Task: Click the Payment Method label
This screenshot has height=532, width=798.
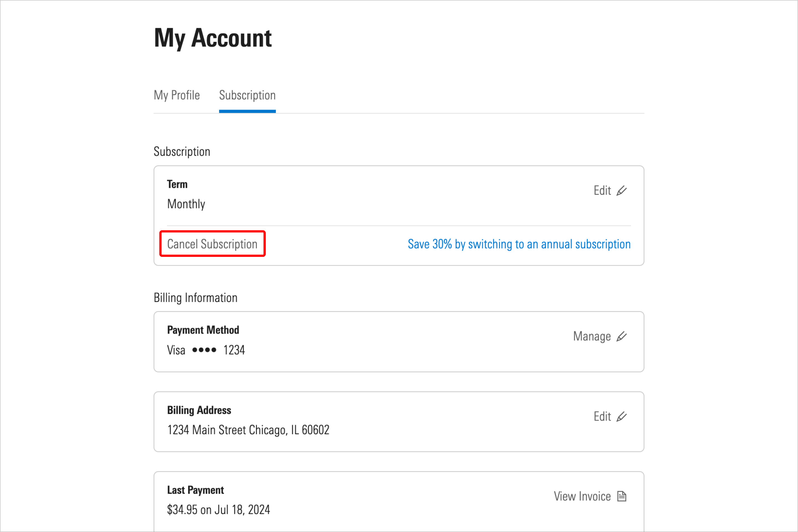Action: coord(203,330)
